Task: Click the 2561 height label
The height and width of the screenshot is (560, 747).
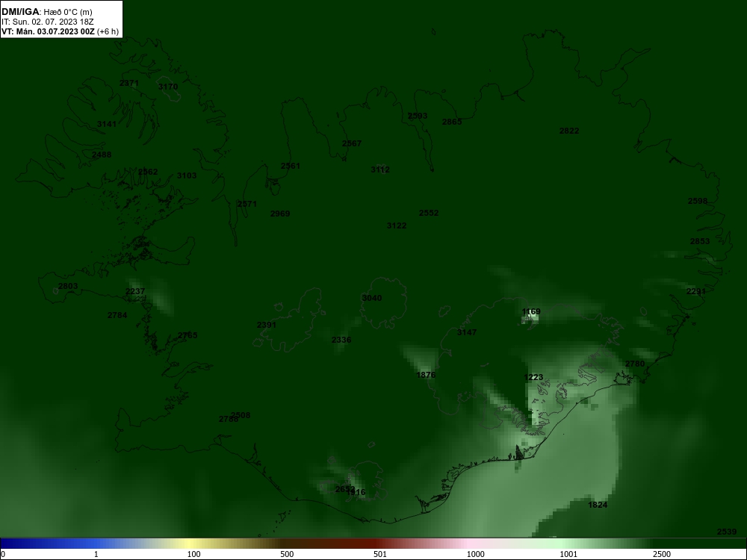Action: tap(291, 167)
